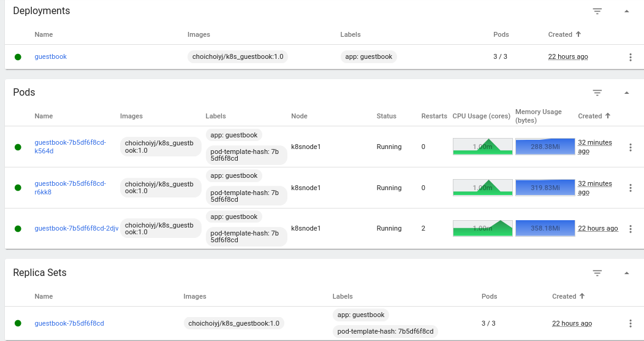Click CPU usage sparkline for pod 2djv
This screenshot has height=341, width=644.
(x=483, y=228)
